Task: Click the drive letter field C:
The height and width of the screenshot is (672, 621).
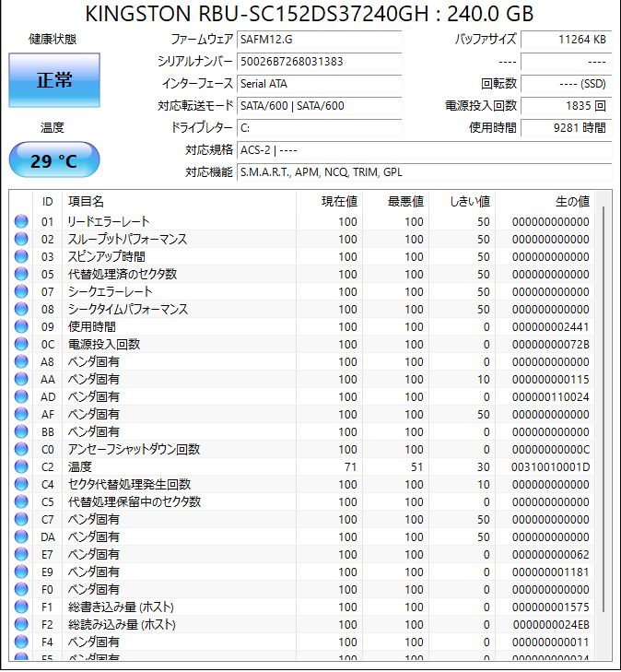Action: (x=319, y=128)
